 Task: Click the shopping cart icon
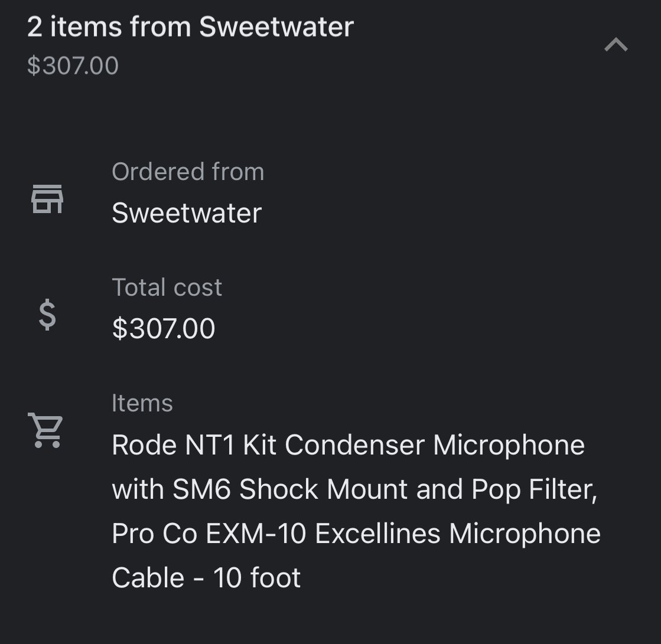click(45, 430)
